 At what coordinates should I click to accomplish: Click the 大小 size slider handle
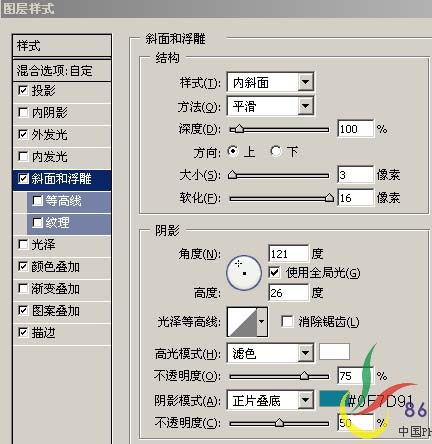coord(232,175)
